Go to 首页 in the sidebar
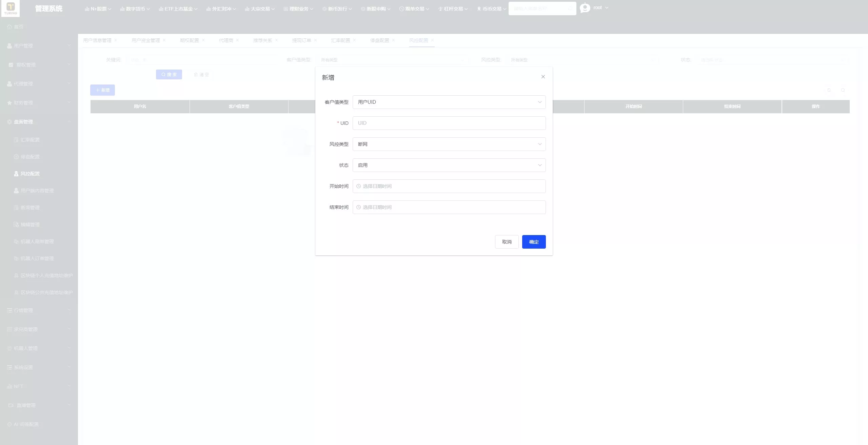Image resolution: width=868 pixels, height=445 pixels. tap(39, 27)
